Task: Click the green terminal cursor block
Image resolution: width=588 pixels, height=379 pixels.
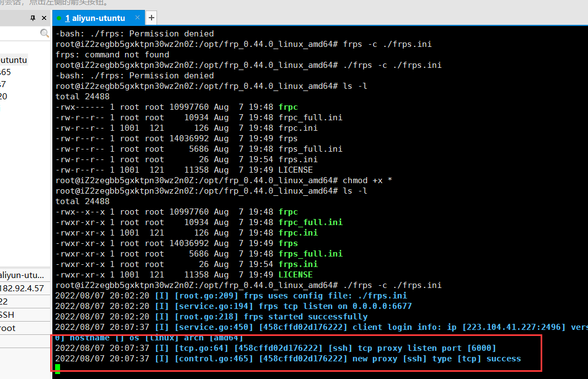Action: coord(58,369)
